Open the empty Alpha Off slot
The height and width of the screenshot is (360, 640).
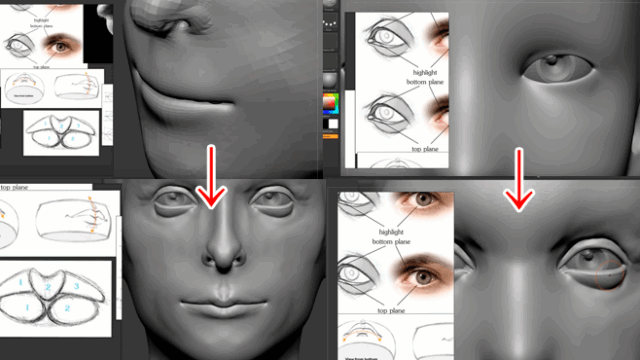coord(329,42)
